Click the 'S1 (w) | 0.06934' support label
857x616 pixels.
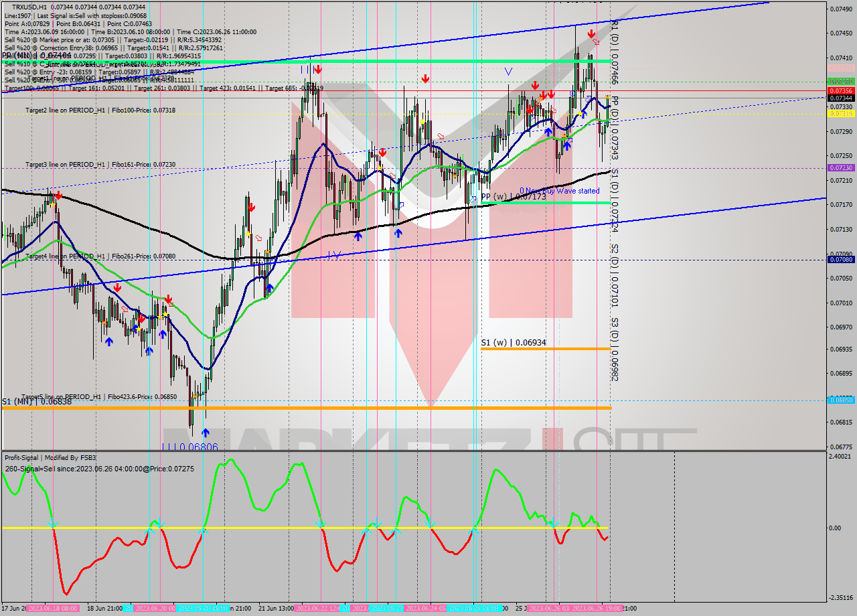(x=514, y=343)
